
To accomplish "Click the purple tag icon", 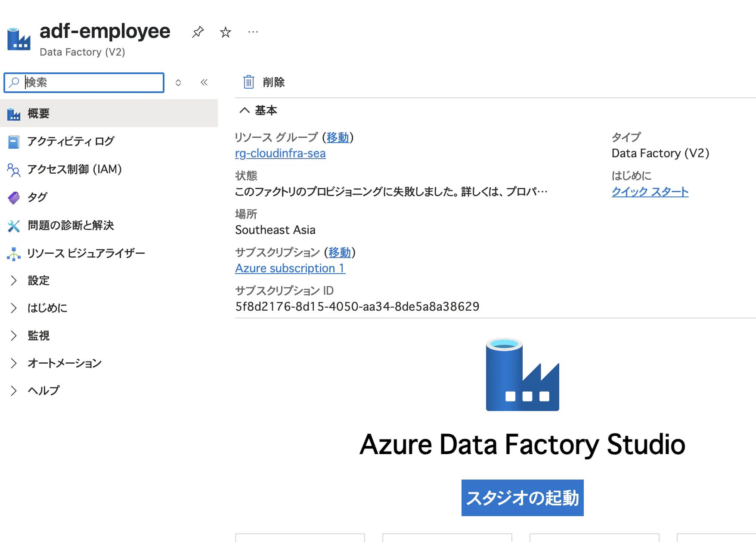I will 13,198.
